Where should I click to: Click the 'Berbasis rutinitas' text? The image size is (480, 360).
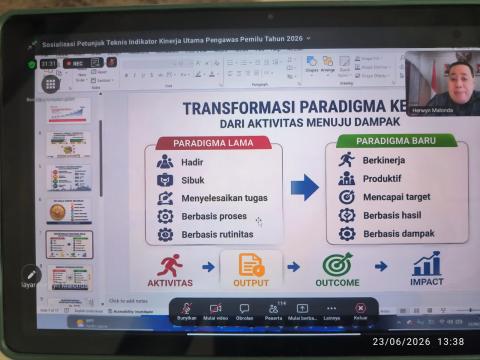(217, 234)
